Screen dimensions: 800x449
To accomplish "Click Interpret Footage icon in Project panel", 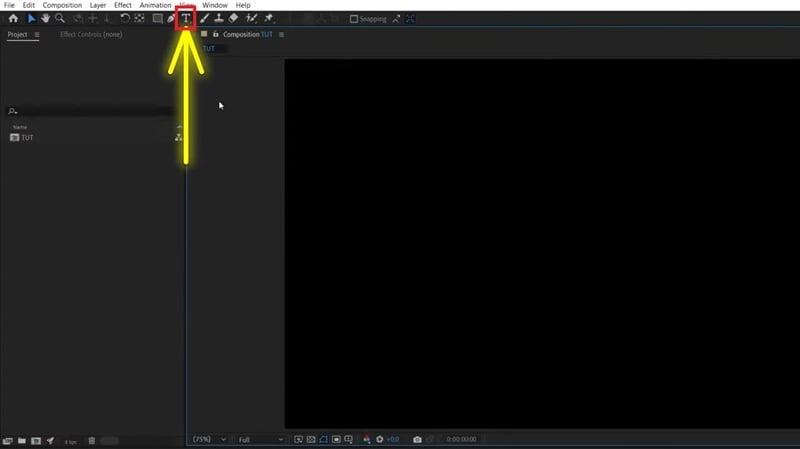I will coord(7,441).
